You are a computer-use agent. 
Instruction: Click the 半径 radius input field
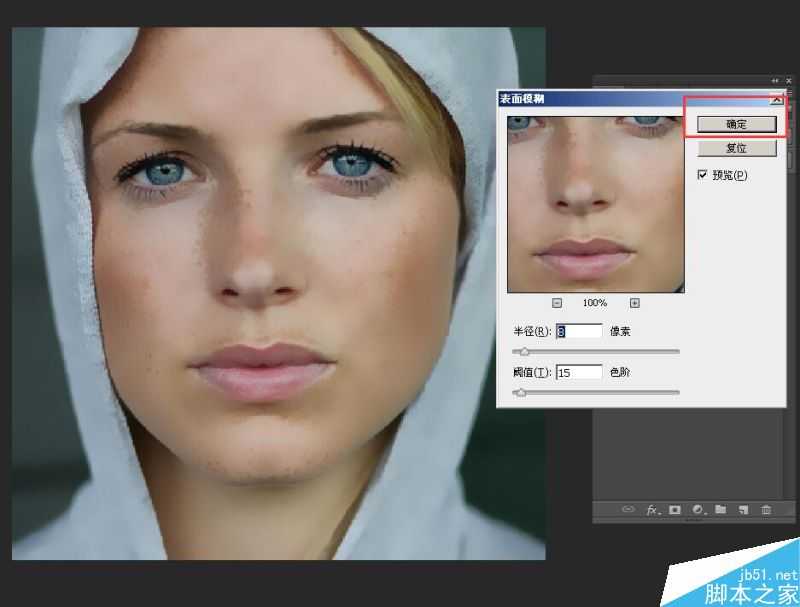pyautogui.click(x=578, y=331)
